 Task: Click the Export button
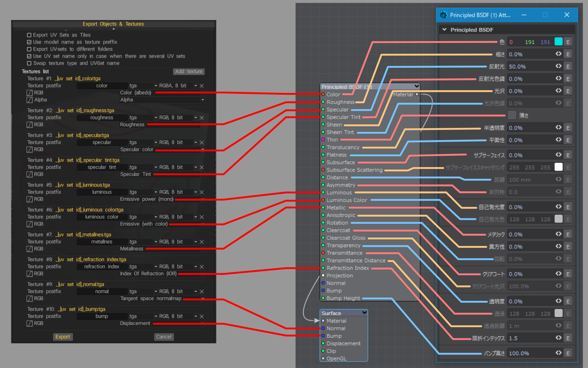[62, 337]
